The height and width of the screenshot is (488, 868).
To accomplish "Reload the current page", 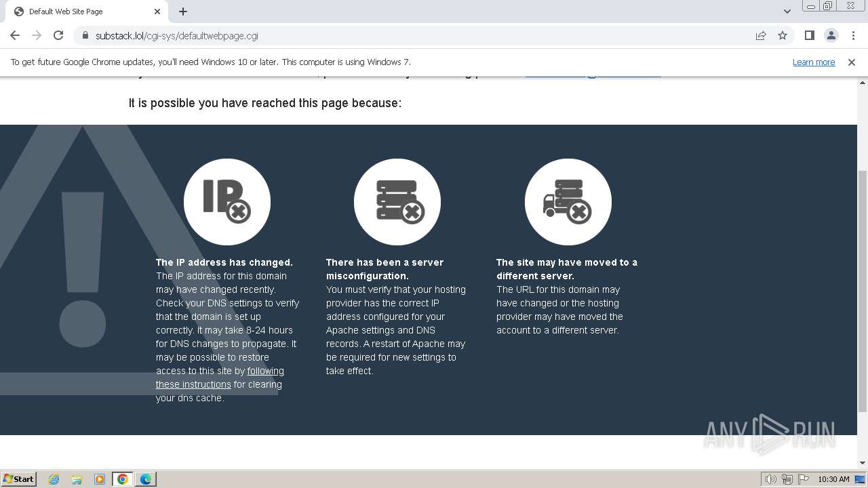I will [58, 35].
